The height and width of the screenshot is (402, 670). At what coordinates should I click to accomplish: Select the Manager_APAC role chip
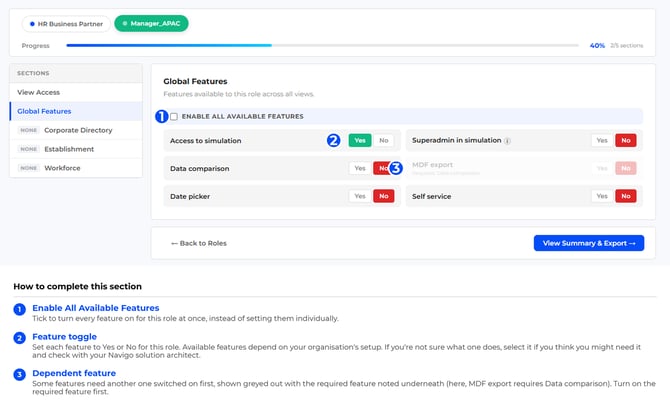pyautogui.click(x=151, y=23)
